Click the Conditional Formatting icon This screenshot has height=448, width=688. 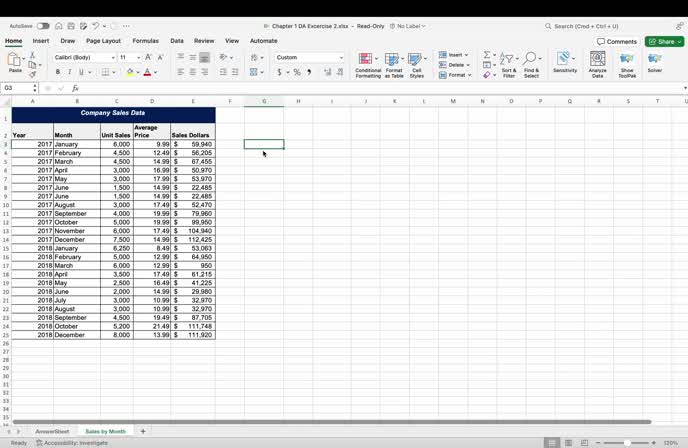pos(367,61)
